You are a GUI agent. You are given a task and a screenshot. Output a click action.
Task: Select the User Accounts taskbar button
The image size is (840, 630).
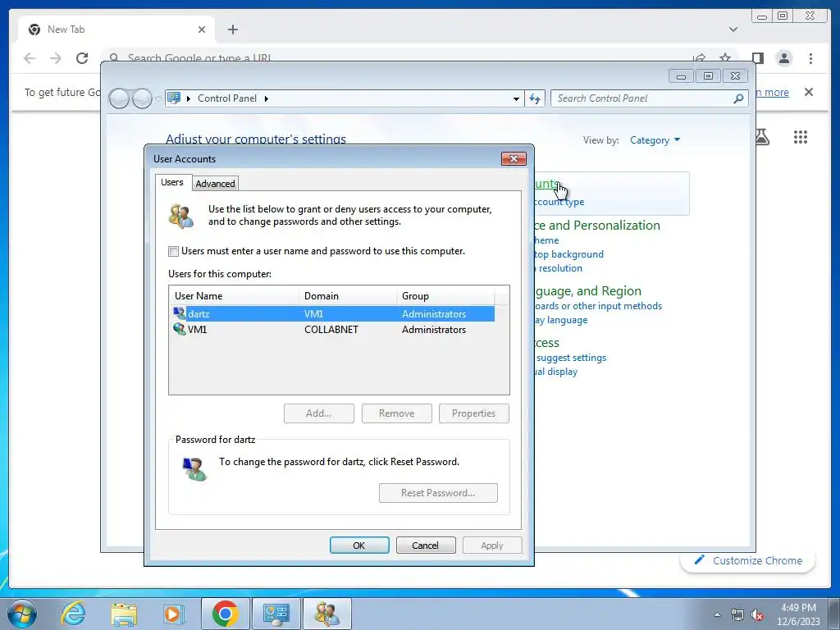coord(326,614)
